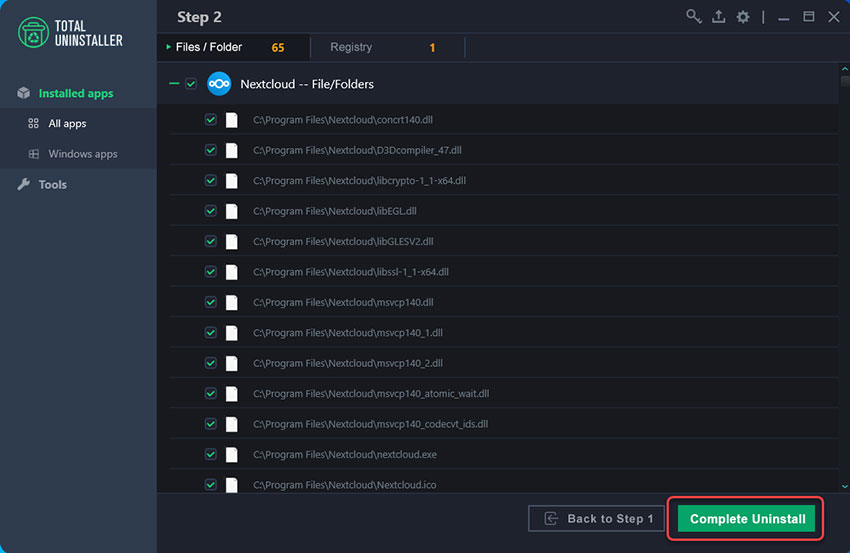Expand the Installed apps sidebar section
Image resolution: width=850 pixels, height=553 pixels.
click(76, 93)
